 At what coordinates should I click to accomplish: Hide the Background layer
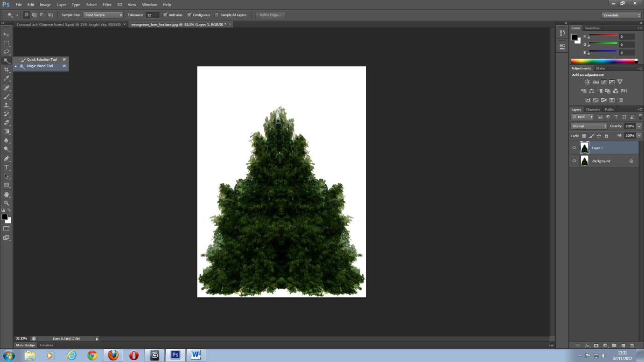pos(574,161)
